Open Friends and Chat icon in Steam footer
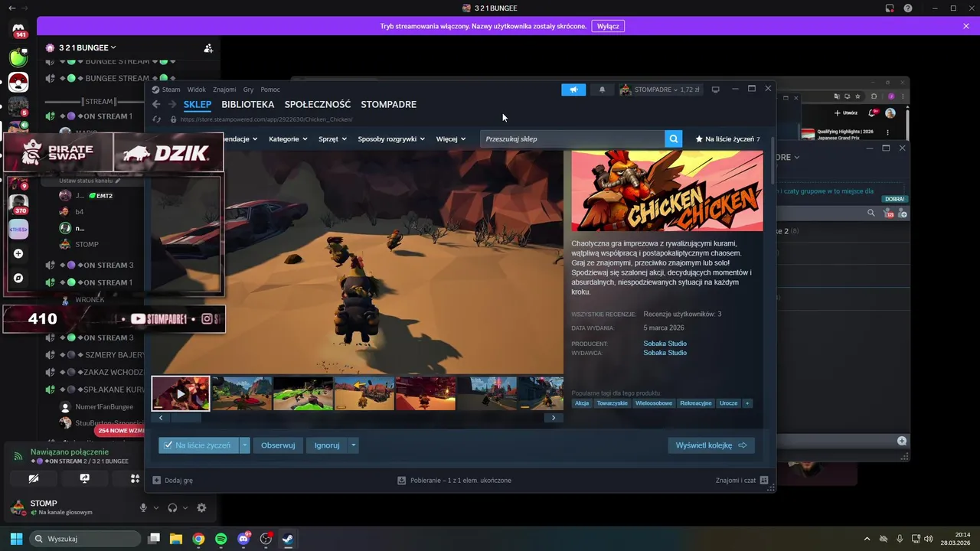 point(763,480)
